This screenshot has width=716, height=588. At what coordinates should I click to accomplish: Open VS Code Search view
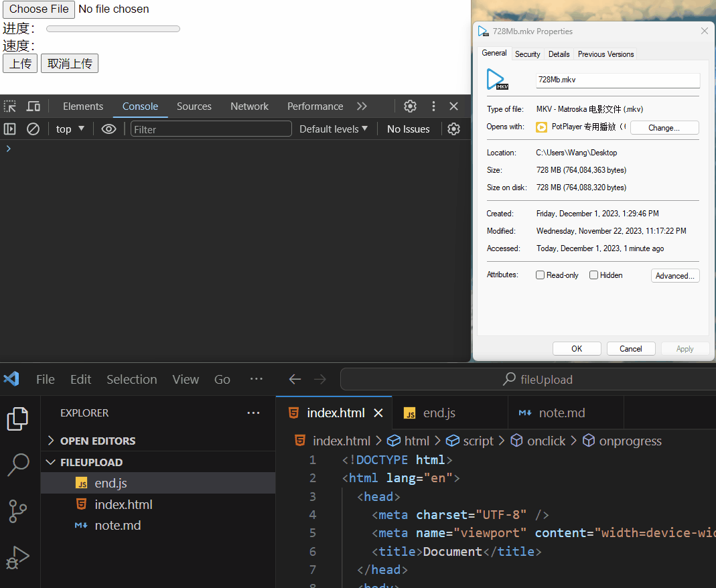point(18,465)
